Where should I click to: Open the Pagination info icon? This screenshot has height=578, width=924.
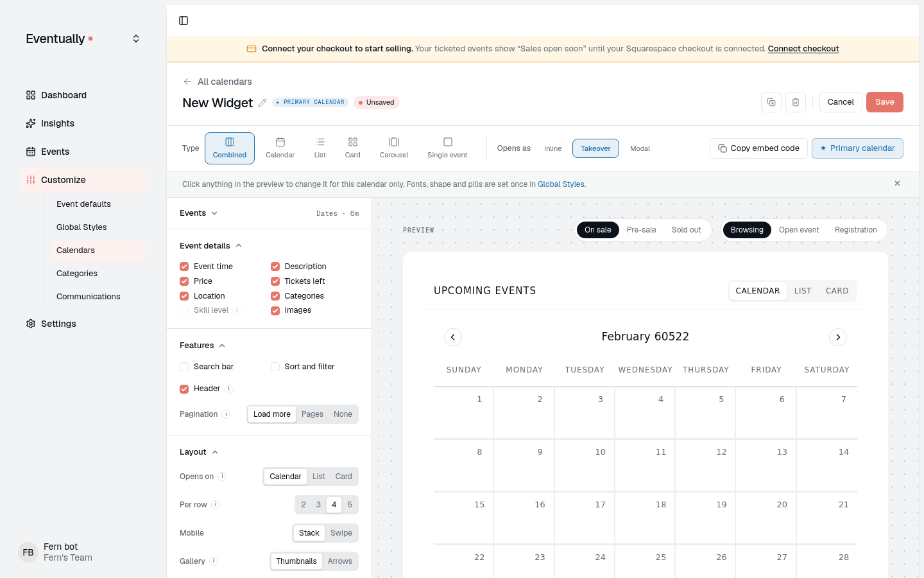(x=226, y=414)
